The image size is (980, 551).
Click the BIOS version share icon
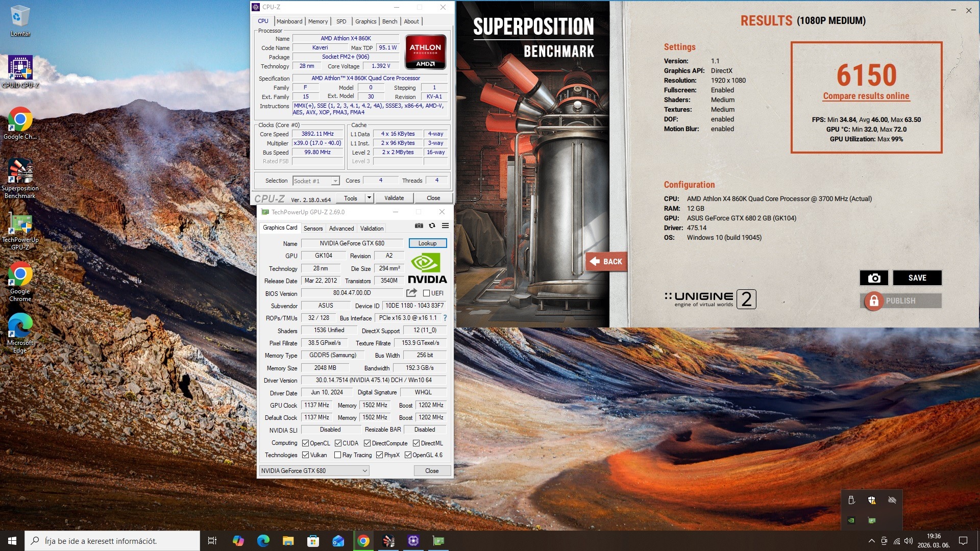pos(411,293)
